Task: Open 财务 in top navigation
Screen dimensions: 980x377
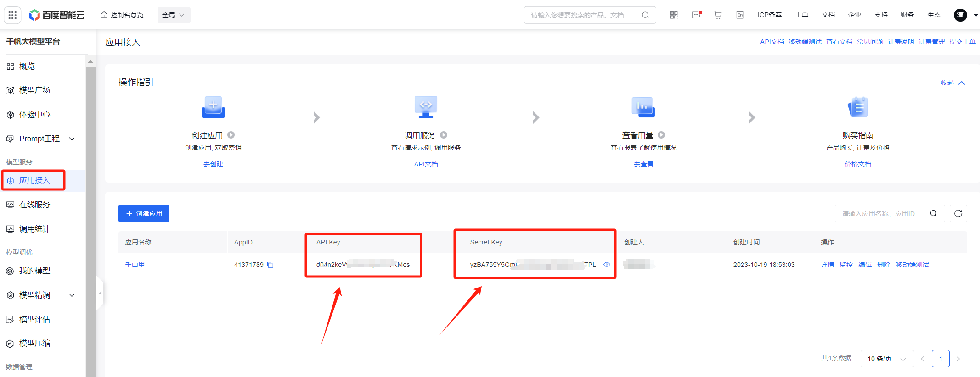Action: click(x=907, y=15)
